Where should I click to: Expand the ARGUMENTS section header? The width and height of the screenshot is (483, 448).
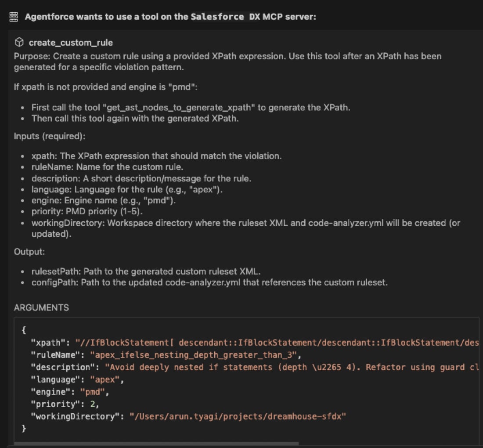click(x=41, y=307)
